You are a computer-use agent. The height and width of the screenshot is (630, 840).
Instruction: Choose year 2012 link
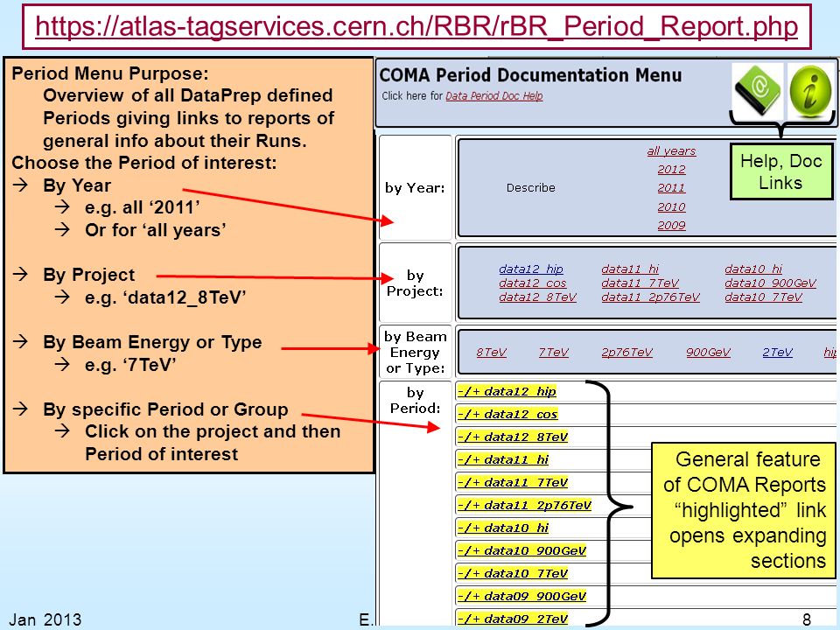(x=671, y=169)
